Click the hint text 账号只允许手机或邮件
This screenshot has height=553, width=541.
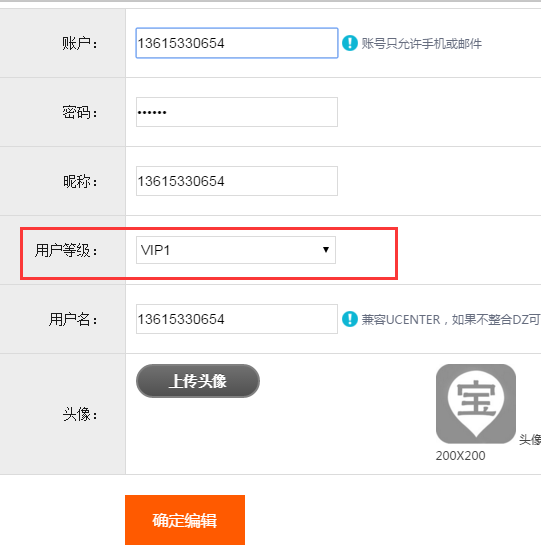(421, 44)
